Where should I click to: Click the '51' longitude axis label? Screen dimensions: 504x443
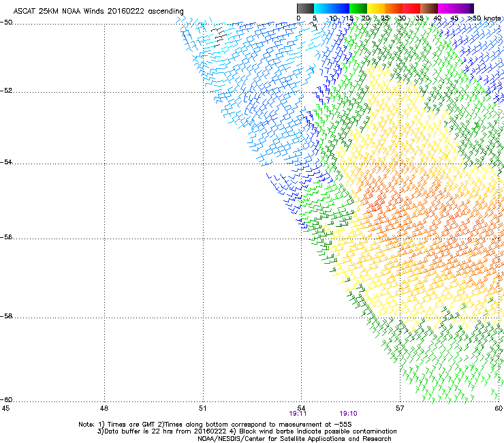click(x=202, y=408)
